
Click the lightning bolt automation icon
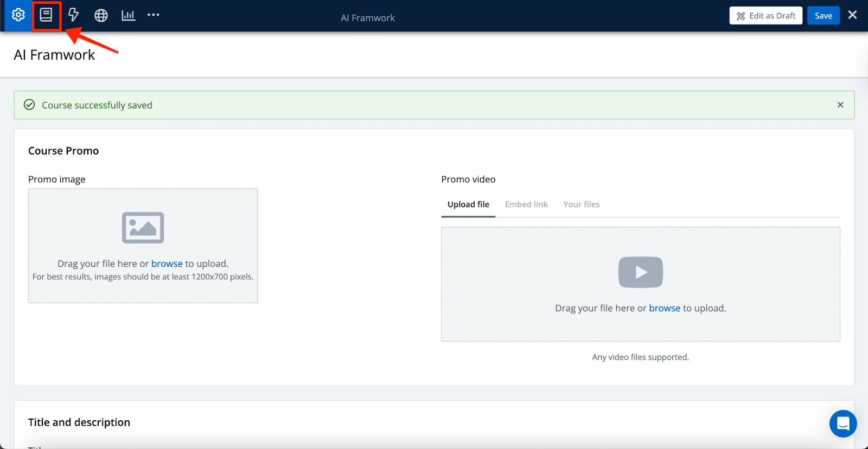click(73, 15)
